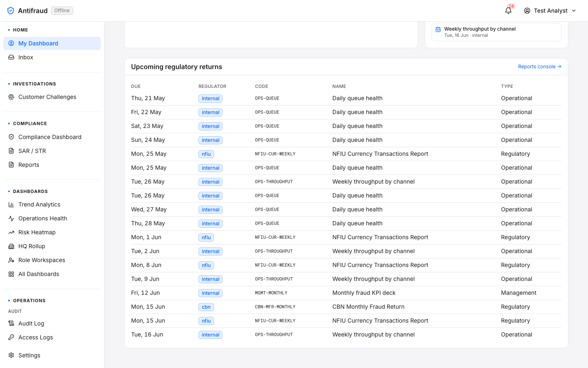588x368 pixels.
Task: Expand the Test Analyst account chevron
Action: (x=574, y=11)
